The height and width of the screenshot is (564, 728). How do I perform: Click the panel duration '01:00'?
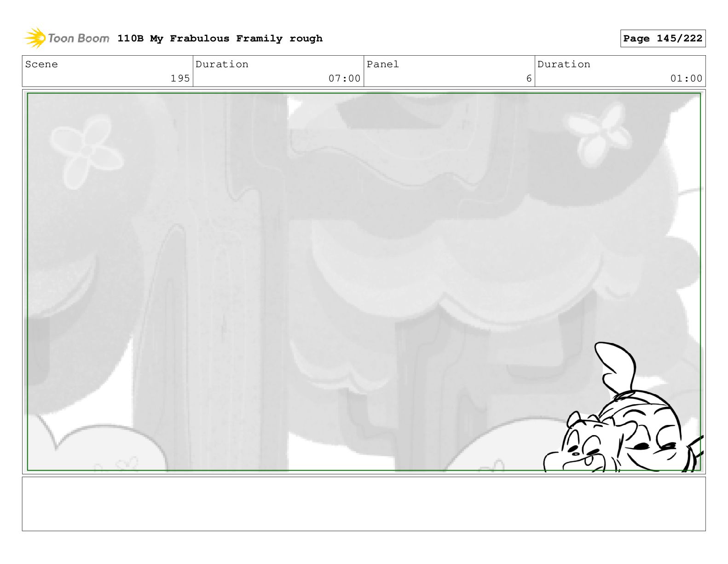[x=686, y=79]
